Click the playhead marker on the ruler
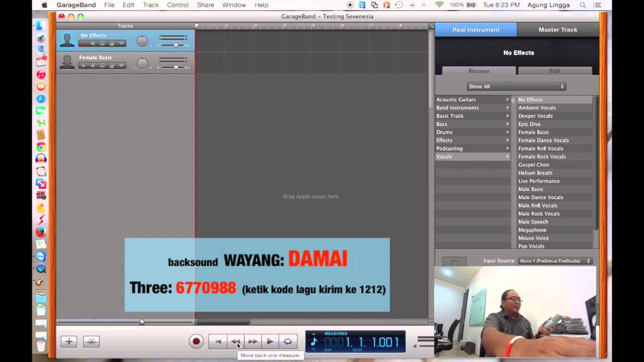The width and height of the screenshot is (644, 362). [196, 26]
